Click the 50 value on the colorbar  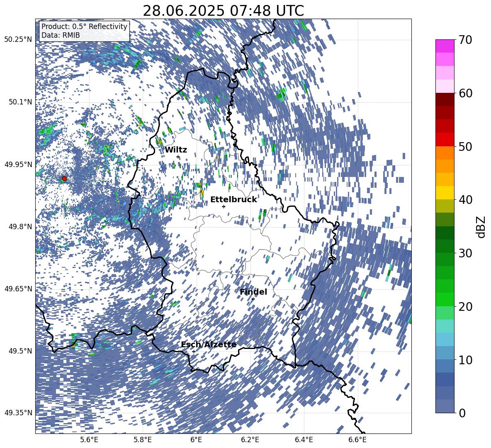click(x=465, y=146)
